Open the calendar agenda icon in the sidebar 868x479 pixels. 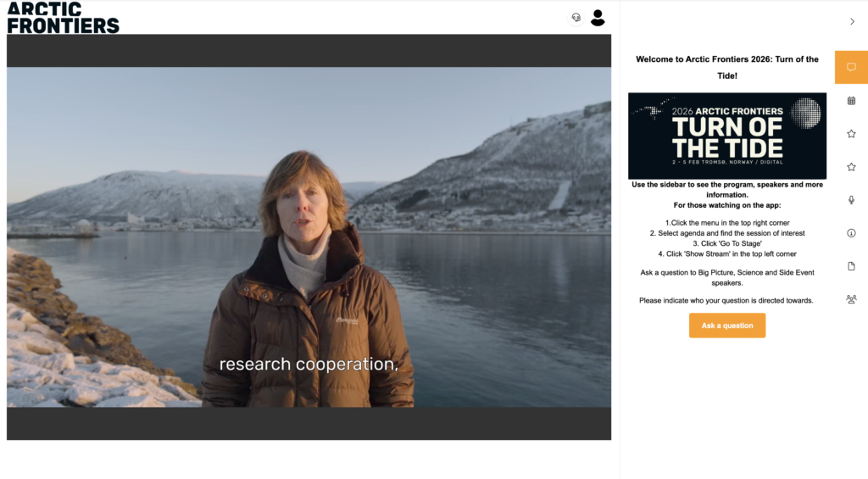(851, 100)
